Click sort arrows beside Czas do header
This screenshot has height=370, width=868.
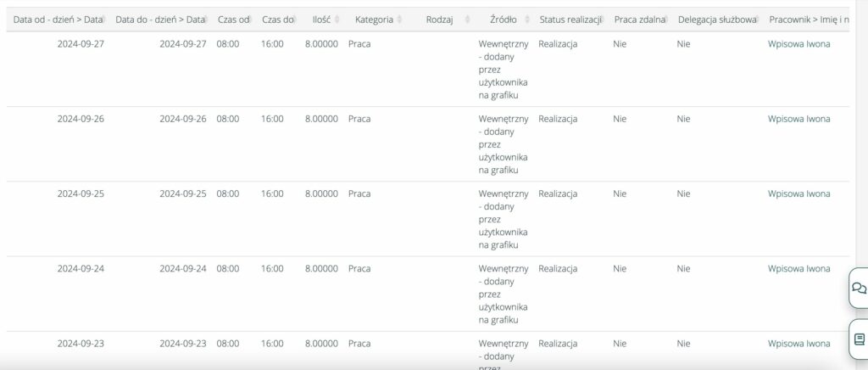(x=293, y=20)
